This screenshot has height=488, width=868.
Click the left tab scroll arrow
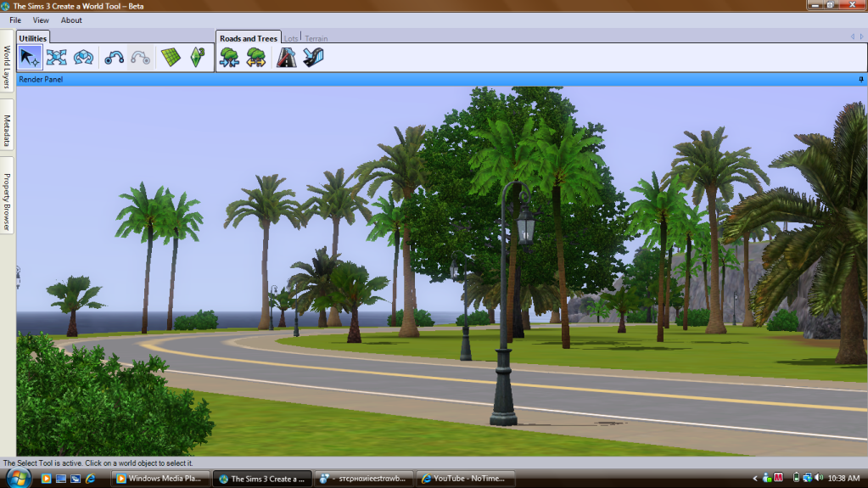pos(853,36)
